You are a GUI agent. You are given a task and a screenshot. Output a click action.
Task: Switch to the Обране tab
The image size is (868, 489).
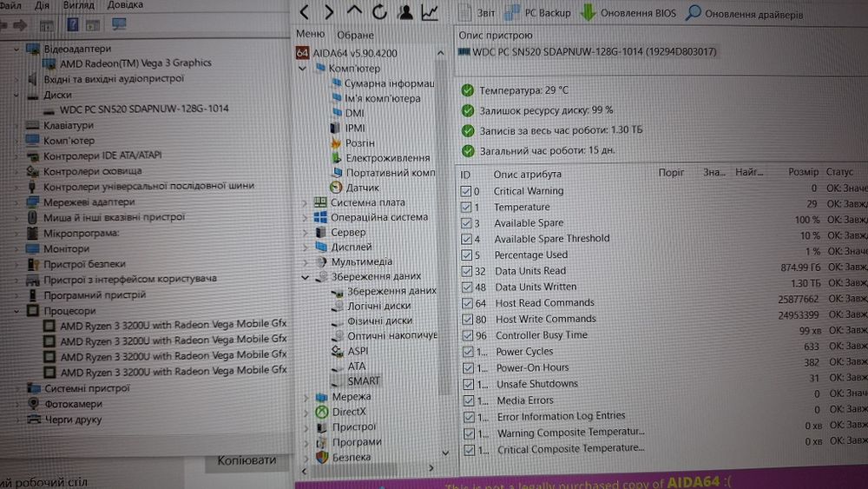click(x=355, y=36)
